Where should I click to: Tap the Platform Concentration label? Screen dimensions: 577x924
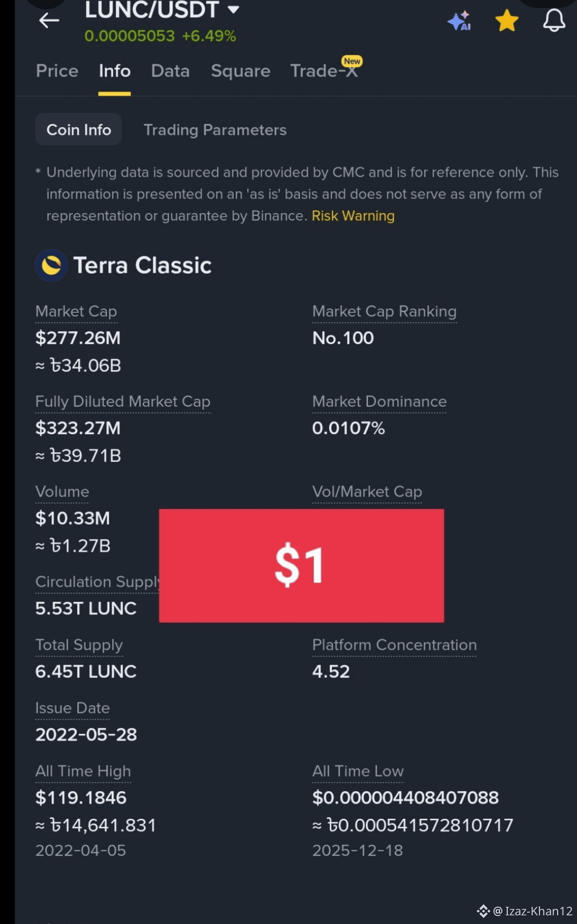point(394,645)
